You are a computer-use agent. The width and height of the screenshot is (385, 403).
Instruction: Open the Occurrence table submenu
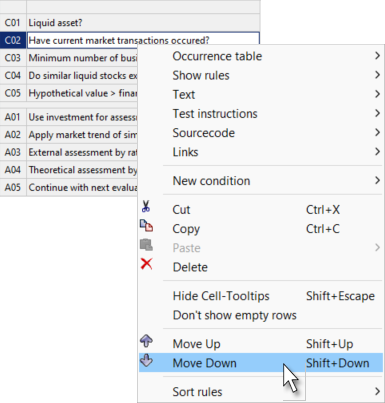pyautogui.click(x=261, y=56)
